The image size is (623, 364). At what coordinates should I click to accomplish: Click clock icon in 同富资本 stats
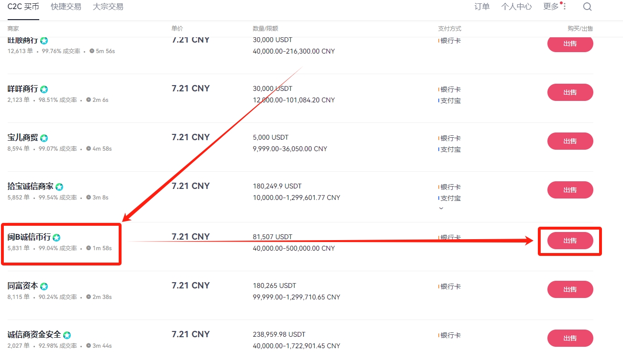(x=89, y=297)
